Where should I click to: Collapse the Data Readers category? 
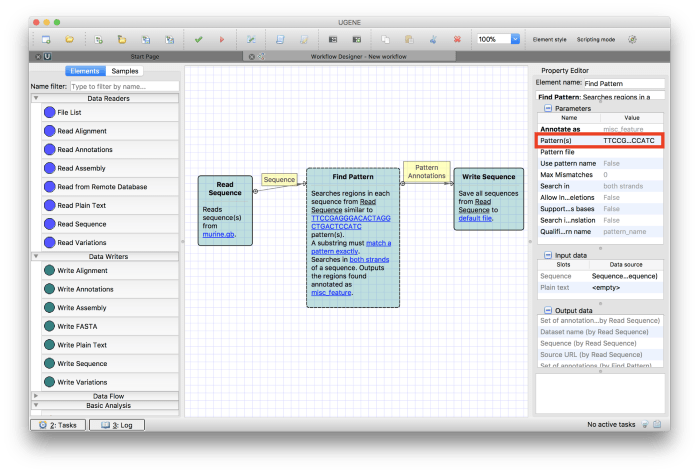click(36, 98)
